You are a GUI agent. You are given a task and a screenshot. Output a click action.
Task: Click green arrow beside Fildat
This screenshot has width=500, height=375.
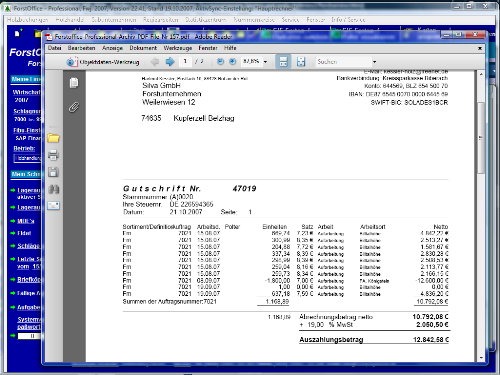coord(13,233)
